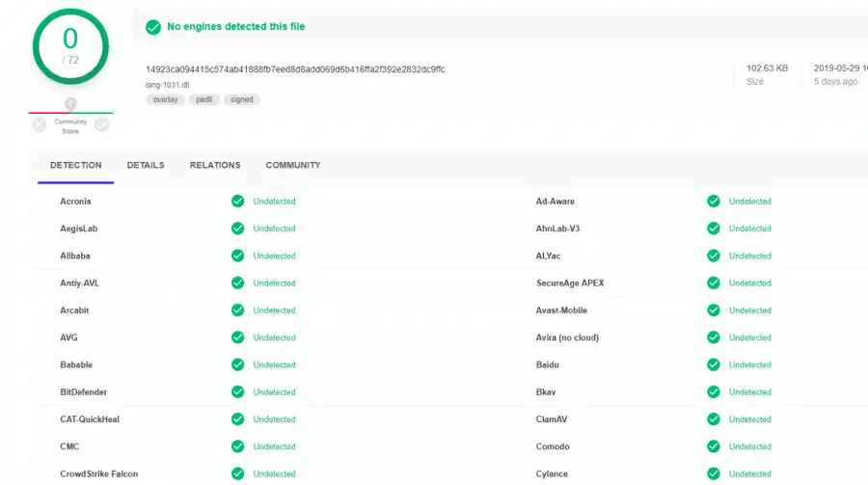Click the green check icon in Antiy-AVL row
The height and width of the screenshot is (485, 868).
[238, 283]
